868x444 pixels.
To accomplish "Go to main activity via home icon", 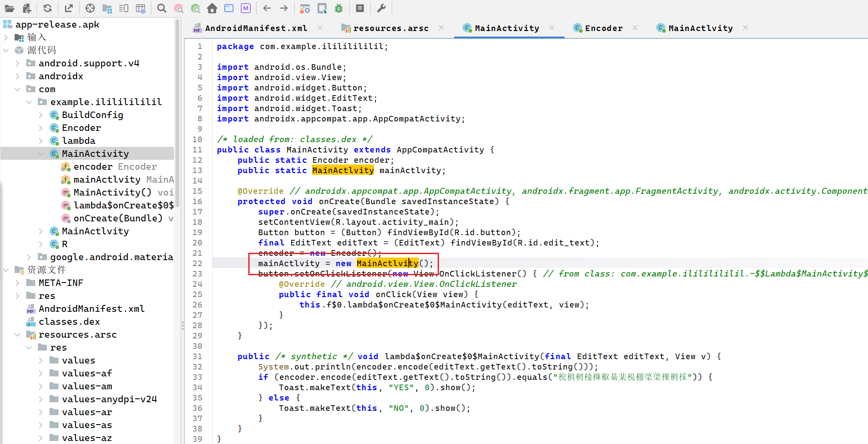I will pos(212,8).
